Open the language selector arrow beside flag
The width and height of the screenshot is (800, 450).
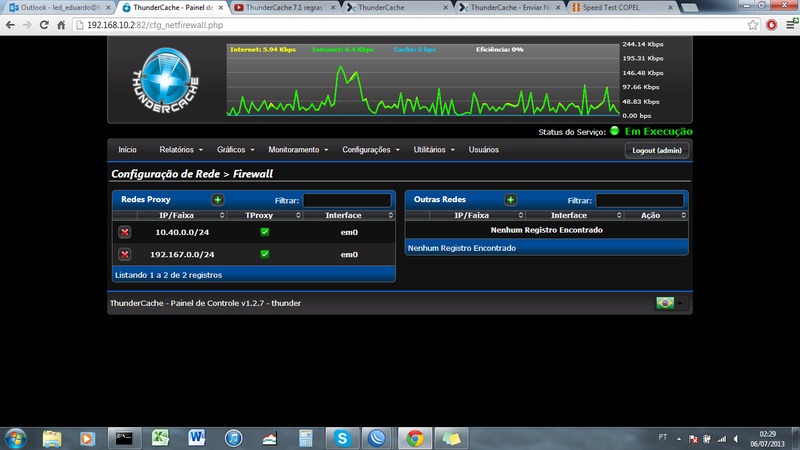pyautogui.click(x=680, y=303)
